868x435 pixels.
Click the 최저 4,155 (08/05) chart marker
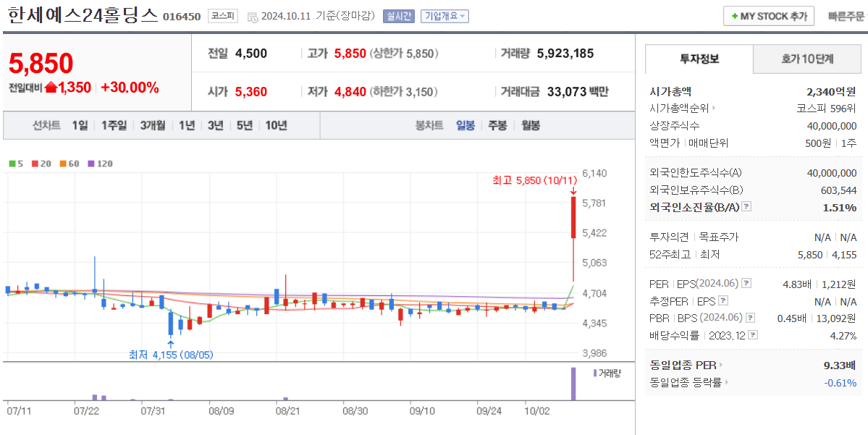pyautogui.click(x=171, y=354)
